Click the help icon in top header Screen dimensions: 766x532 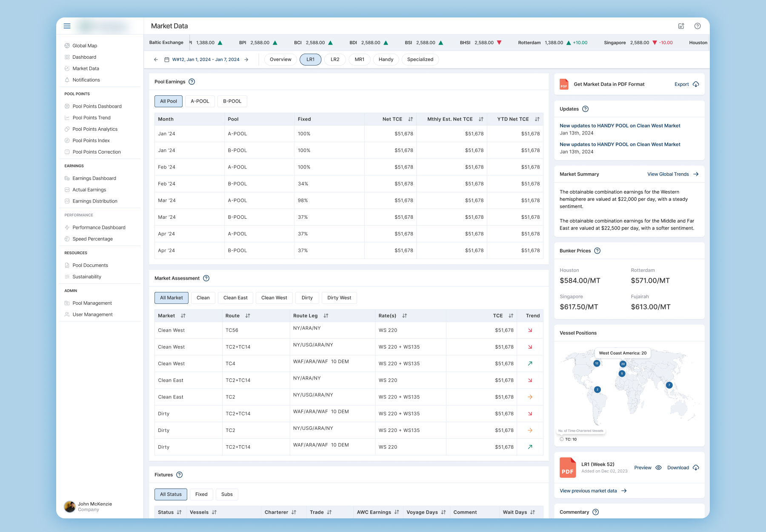pyautogui.click(x=697, y=26)
